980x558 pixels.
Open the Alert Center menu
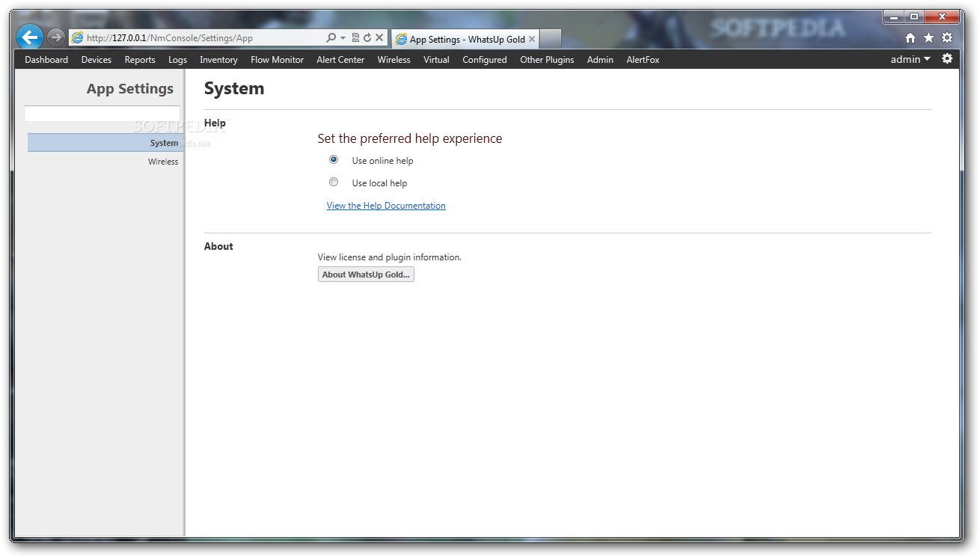(340, 60)
